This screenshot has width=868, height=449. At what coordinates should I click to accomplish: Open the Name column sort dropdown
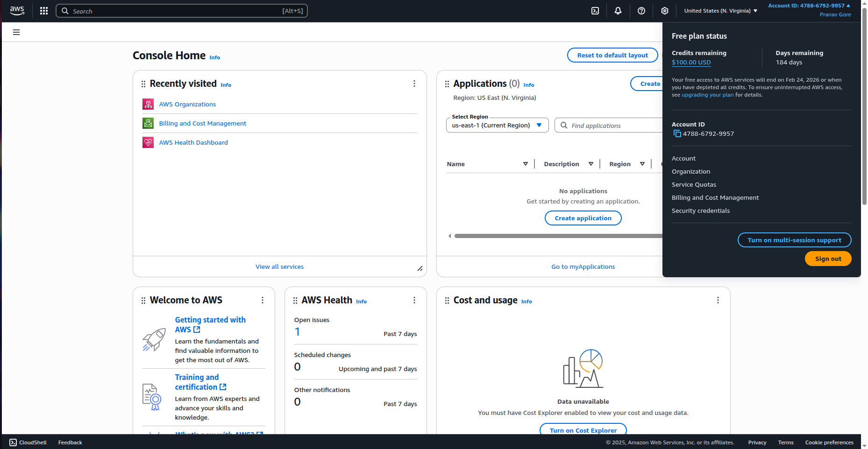[x=526, y=164]
